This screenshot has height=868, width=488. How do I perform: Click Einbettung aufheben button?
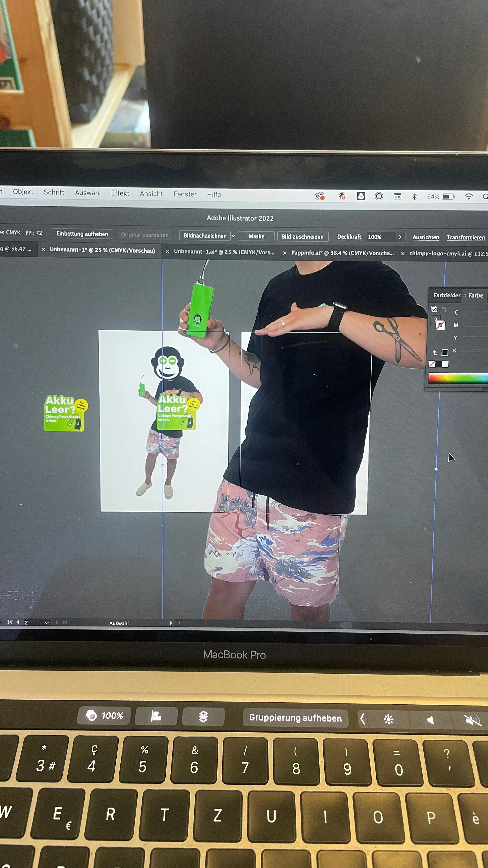point(82,234)
